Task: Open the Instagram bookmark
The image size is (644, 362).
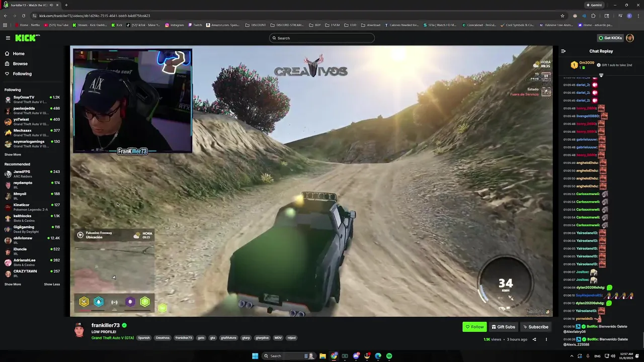Action: (175, 25)
